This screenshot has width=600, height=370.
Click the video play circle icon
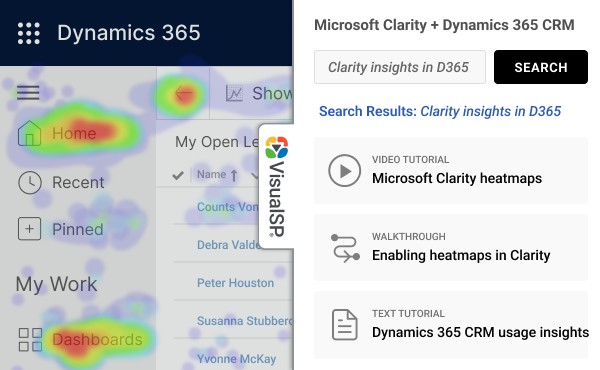click(x=344, y=170)
